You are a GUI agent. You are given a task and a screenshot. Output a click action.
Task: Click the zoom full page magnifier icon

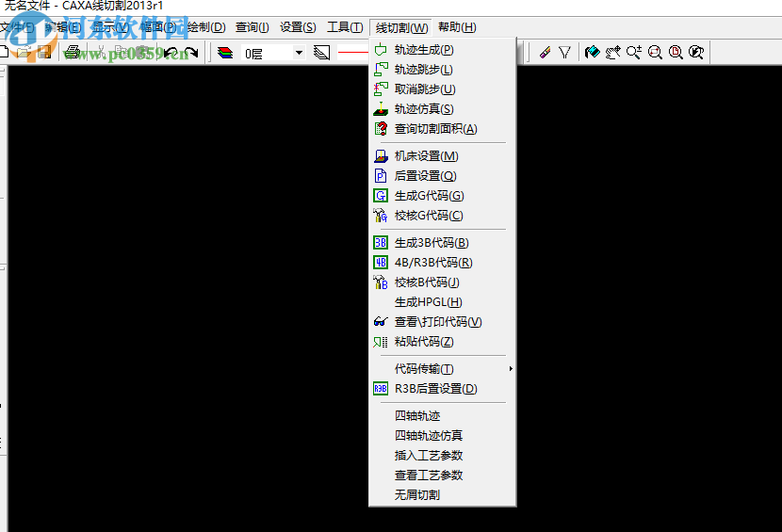tap(676, 52)
